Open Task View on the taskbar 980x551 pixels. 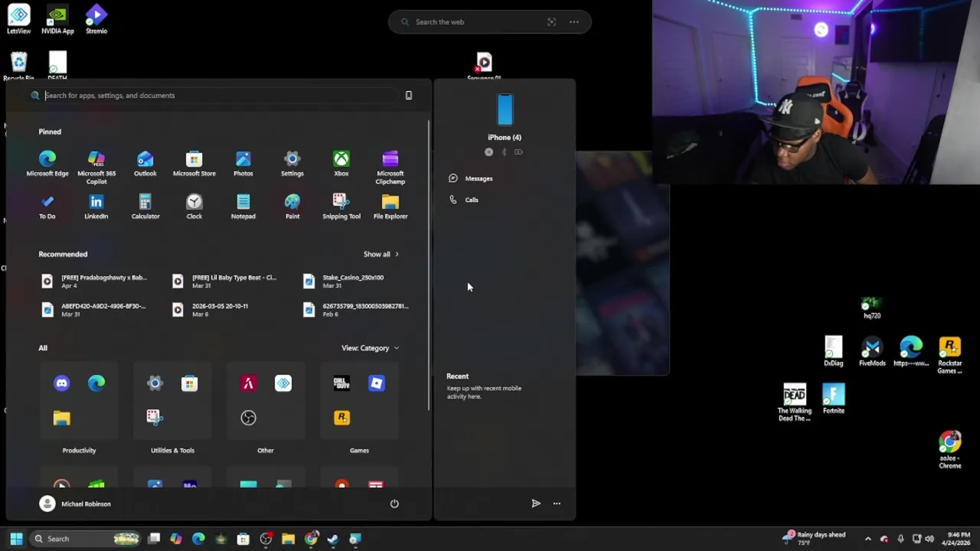[154, 539]
